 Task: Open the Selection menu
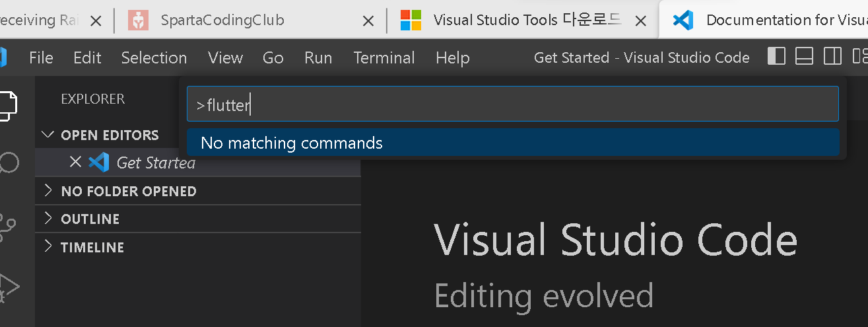(154, 58)
